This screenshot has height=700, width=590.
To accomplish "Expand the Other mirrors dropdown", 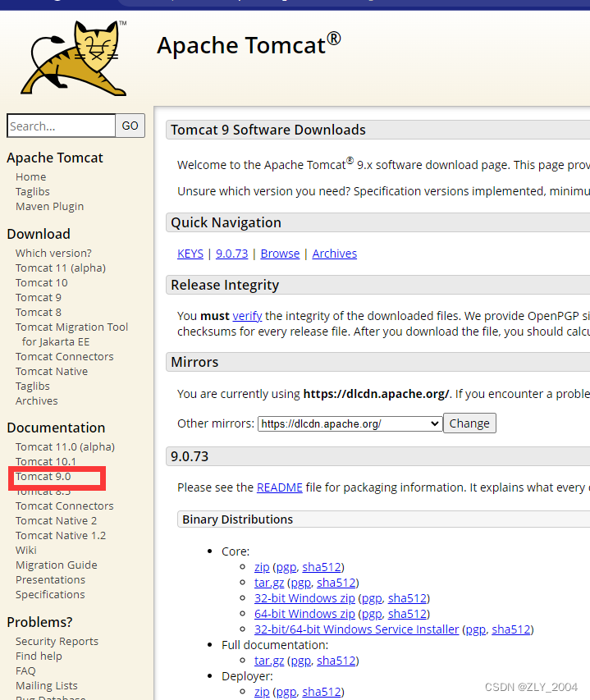I will click(x=350, y=423).
